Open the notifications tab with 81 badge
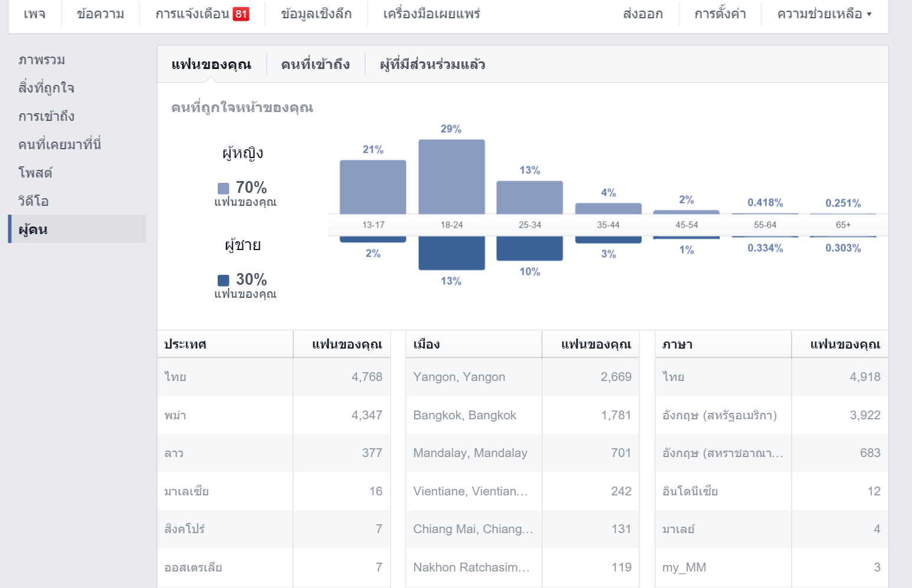 (x=202, y=14)
